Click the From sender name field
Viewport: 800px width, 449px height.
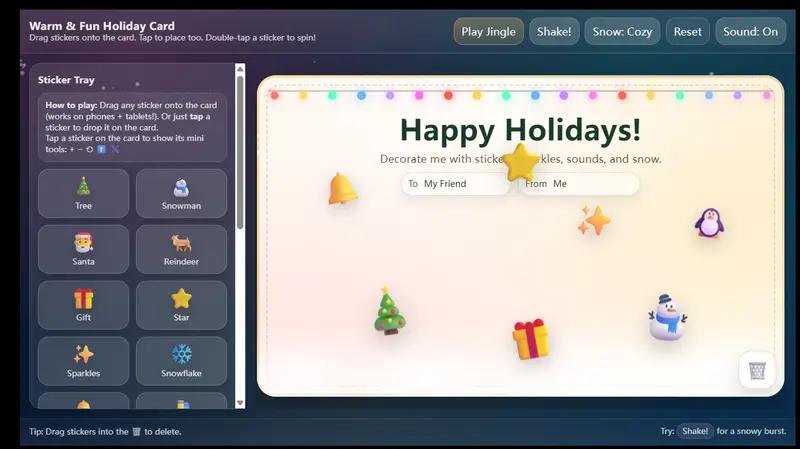pyautogui.click(x=590, y=184)
